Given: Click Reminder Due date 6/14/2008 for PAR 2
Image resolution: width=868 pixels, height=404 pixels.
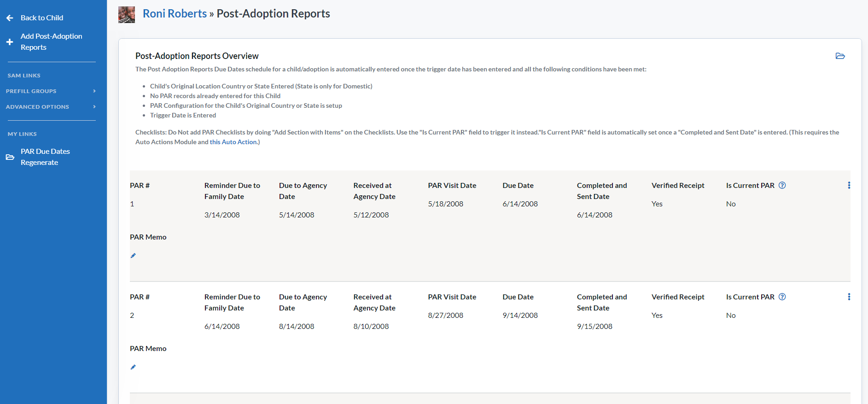Looking at the screenshot, I should (222, 327).
